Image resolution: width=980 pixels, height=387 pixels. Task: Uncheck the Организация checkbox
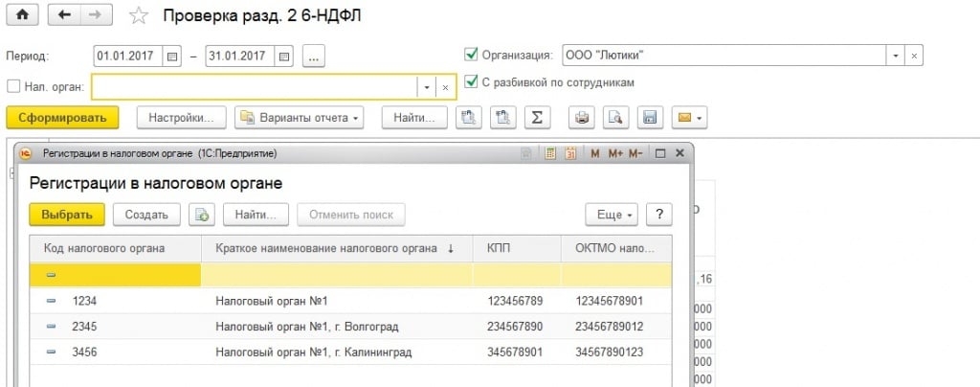click(x=470, y=55)
